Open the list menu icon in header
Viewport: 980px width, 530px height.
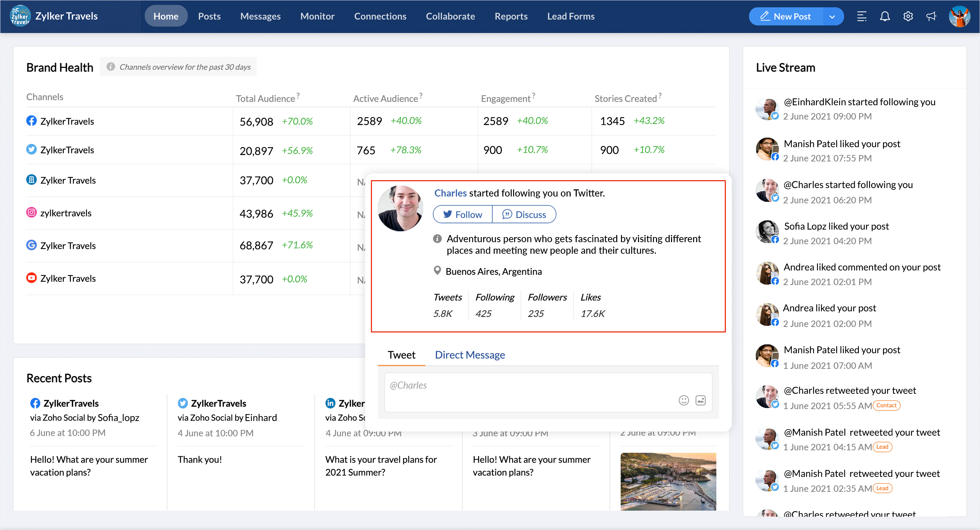pos(861,16)
